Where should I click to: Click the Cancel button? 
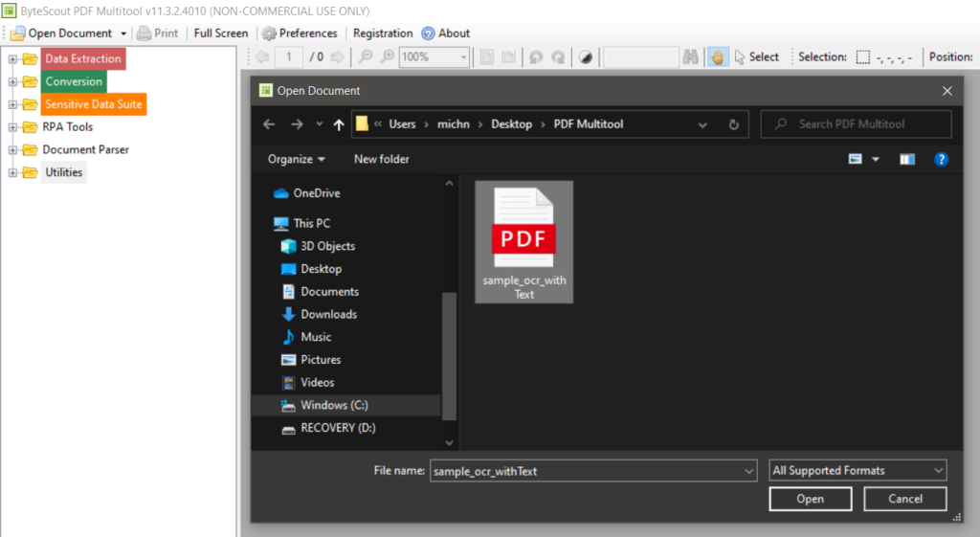click(x=905, y=499)
